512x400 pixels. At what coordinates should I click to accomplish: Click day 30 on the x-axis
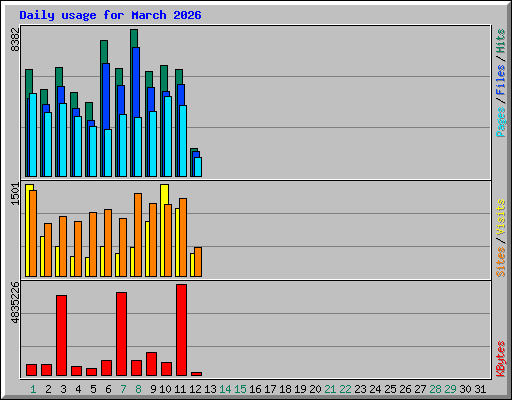[x=465, y=389]
